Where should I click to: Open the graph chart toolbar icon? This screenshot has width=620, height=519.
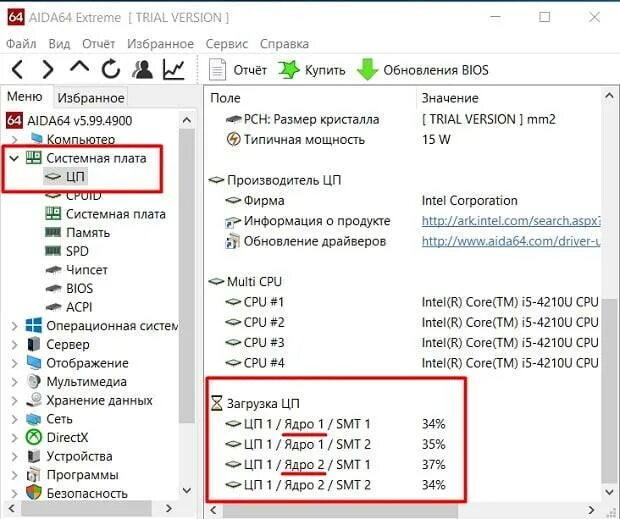pos(174,69)
